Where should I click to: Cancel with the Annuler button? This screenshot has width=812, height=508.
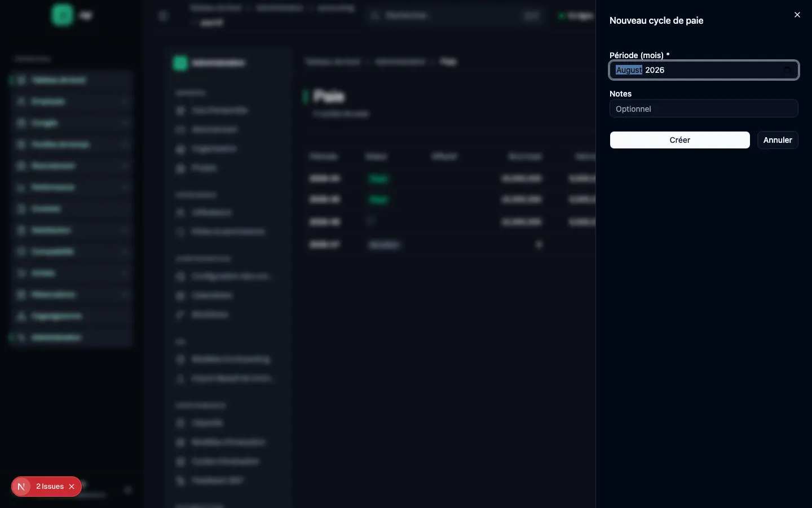[x=778, y=140]
